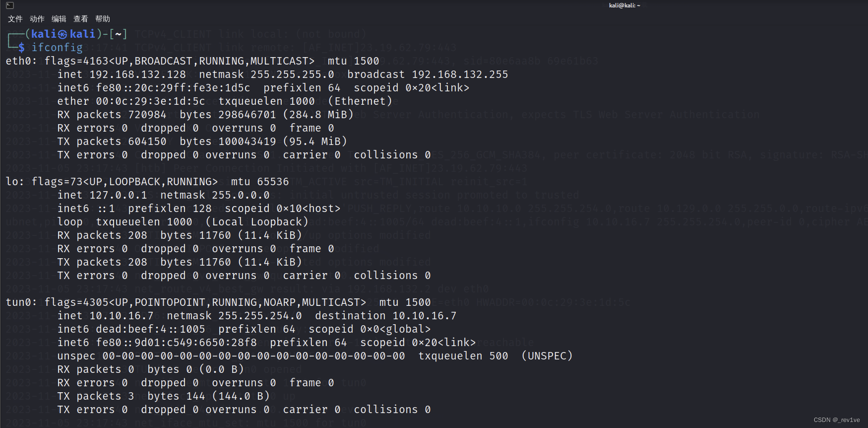The image size is (868, 428).
Task: Click the eth0 TX packets value 604150
Action: point(147,142)
